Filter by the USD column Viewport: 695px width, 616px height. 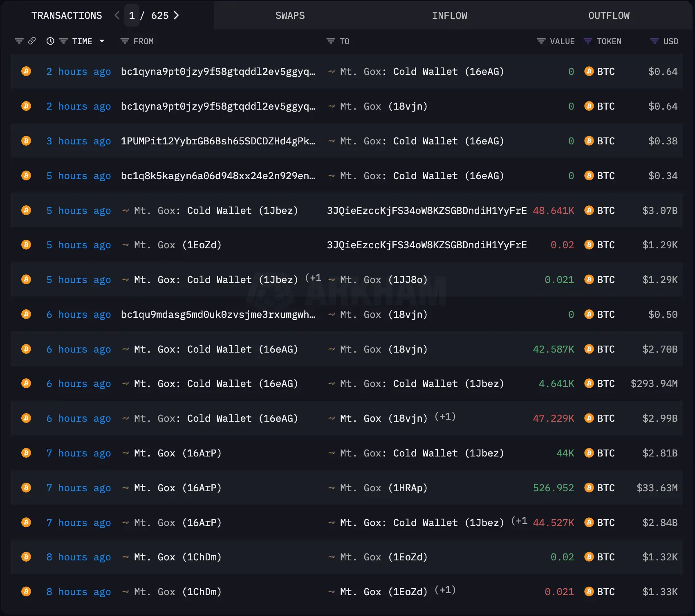(655, 41)
